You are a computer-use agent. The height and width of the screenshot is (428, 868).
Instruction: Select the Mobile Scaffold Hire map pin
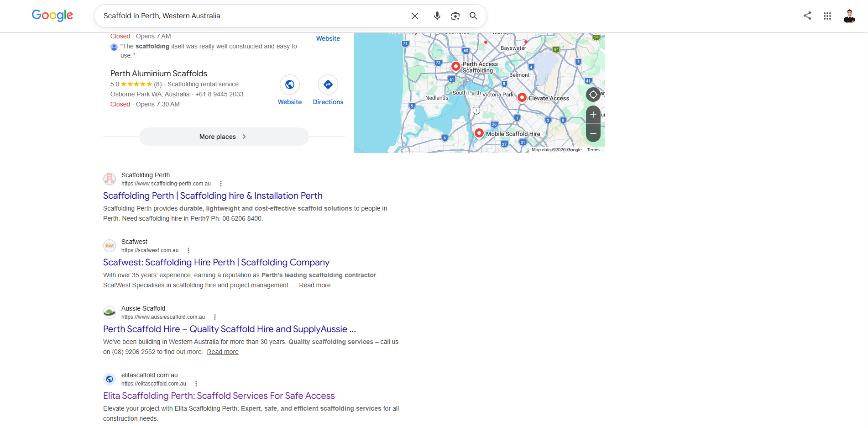click(479, 133)
